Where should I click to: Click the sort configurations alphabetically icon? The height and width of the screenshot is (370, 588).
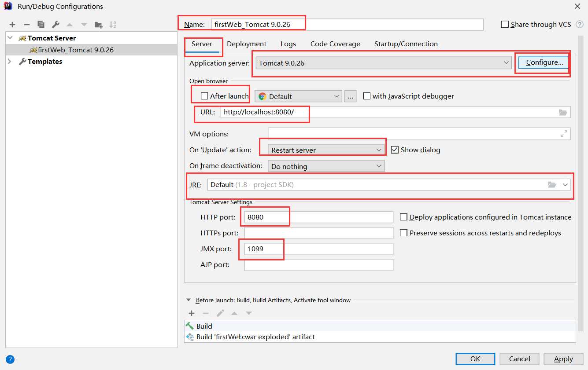click(113, 25)
